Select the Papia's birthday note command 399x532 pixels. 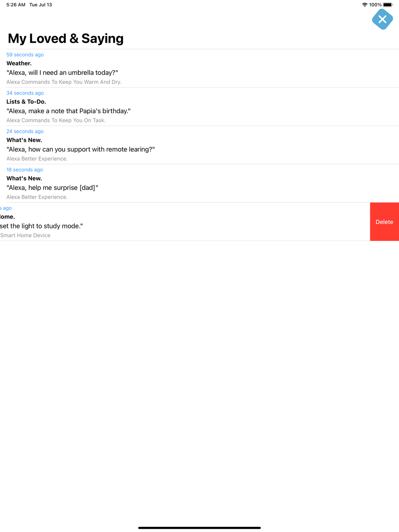[69, 111]
